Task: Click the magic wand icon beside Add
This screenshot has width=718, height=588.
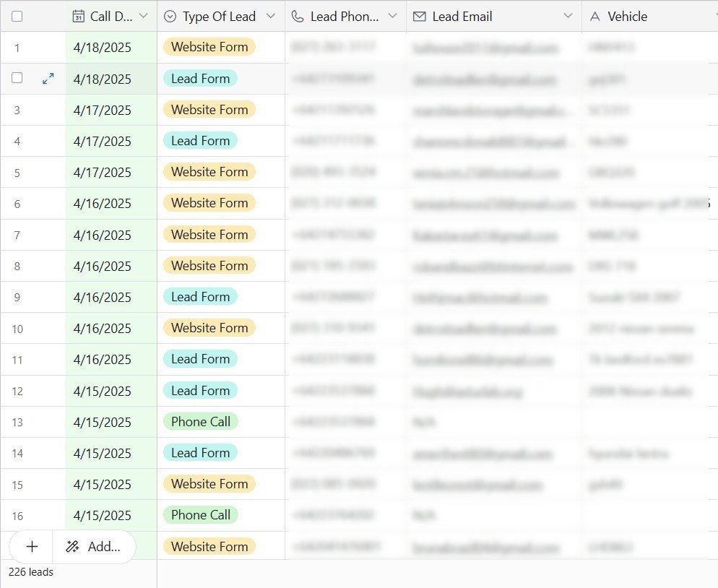Action: tap(72, 547)
